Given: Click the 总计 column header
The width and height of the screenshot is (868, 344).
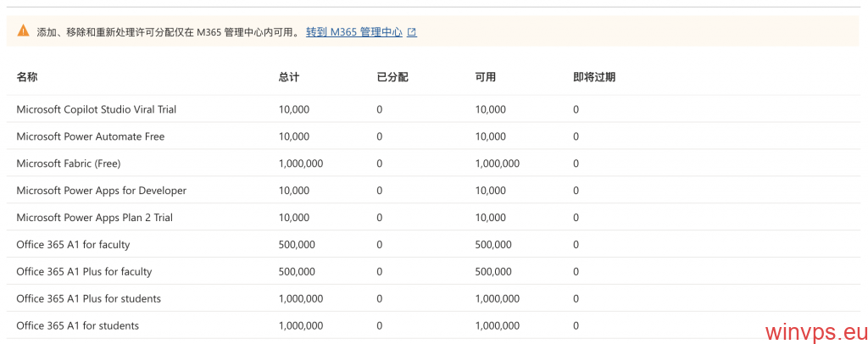Looking at the screenshot, I should click(289, 77).
